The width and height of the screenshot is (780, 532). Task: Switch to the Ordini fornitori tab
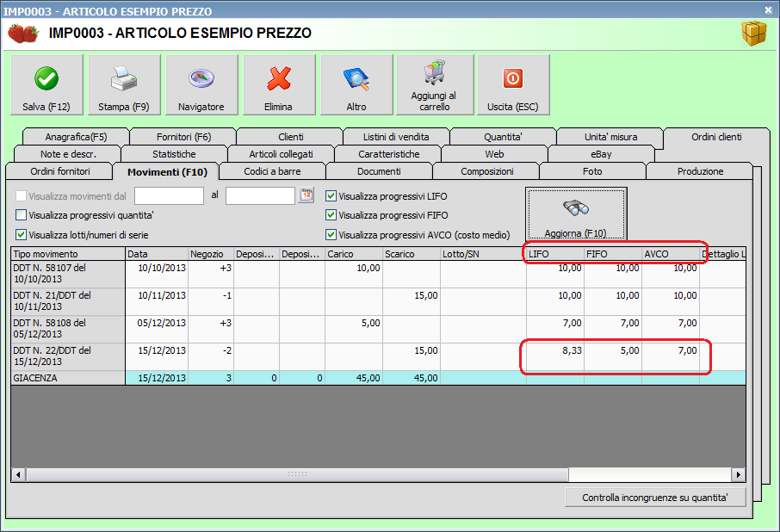click(60, 171)
